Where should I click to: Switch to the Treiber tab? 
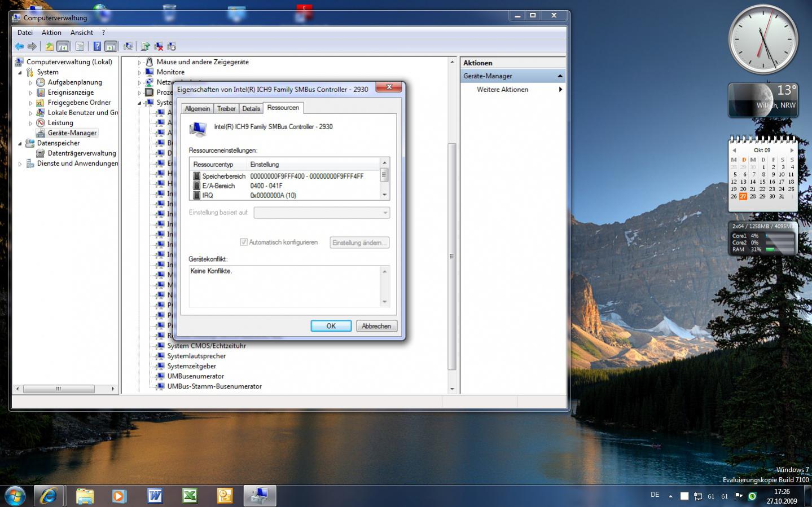pyautogui.click(x=226, y=109)
